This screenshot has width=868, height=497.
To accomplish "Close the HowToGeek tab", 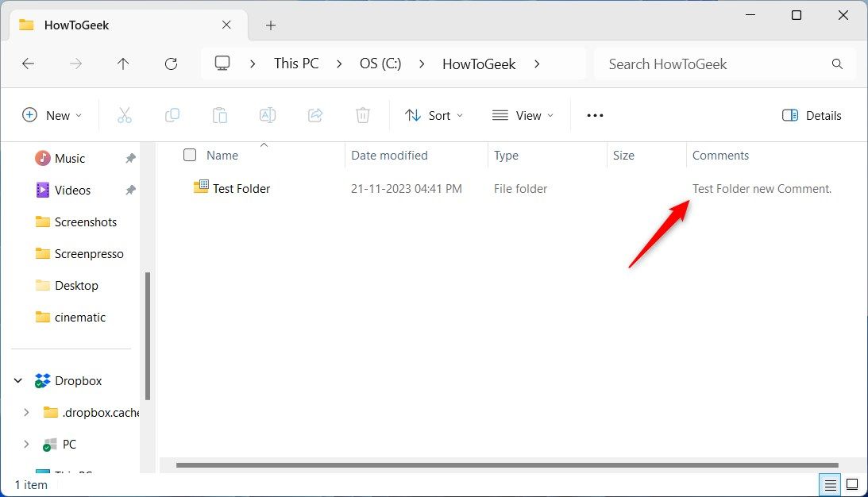I will point(226,25).
